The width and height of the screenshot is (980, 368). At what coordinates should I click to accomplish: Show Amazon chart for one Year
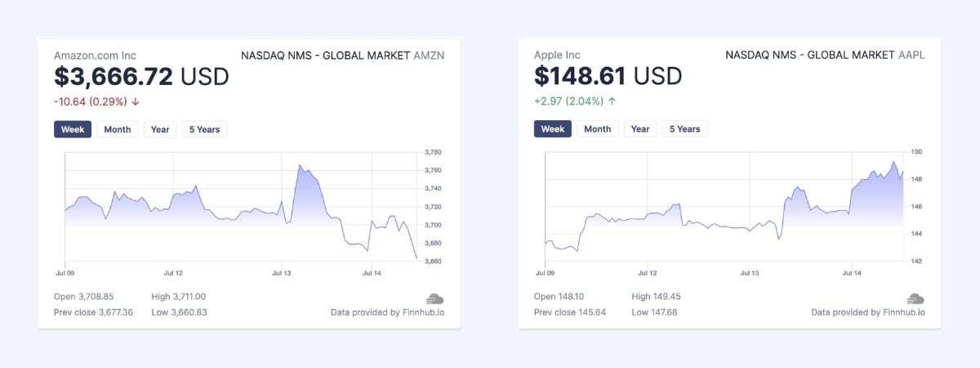click(x=159, y=129)
